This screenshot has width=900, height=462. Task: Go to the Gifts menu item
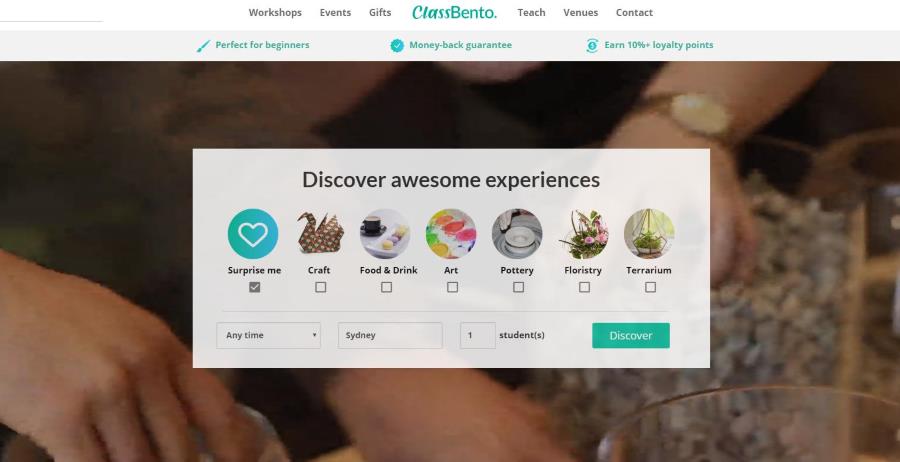[x=380, y=13]
